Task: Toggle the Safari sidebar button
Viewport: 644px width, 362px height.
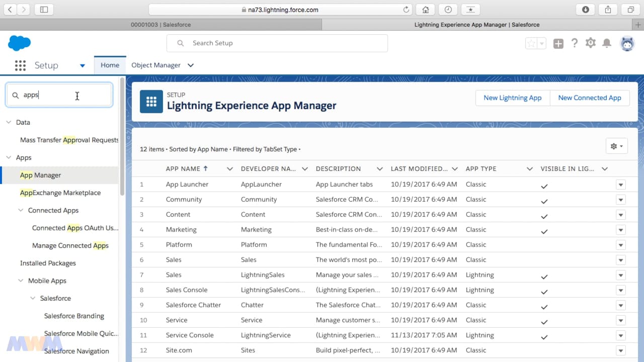Action: coord(44,10)
